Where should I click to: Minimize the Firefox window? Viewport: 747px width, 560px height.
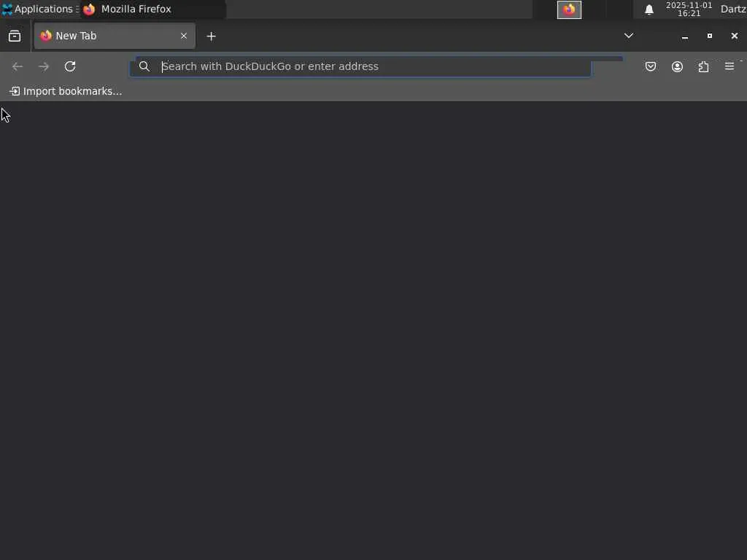(x=684, y=36)
